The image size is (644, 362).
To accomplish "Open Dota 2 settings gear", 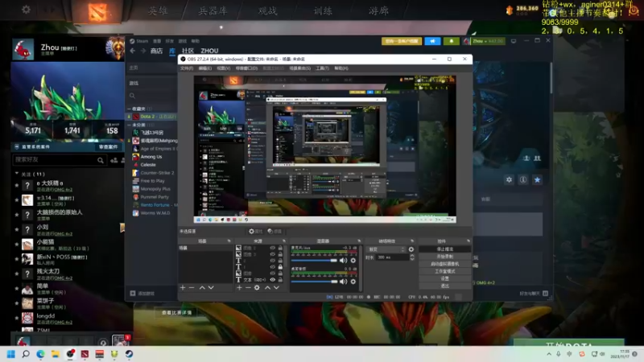I will (26, 9).
